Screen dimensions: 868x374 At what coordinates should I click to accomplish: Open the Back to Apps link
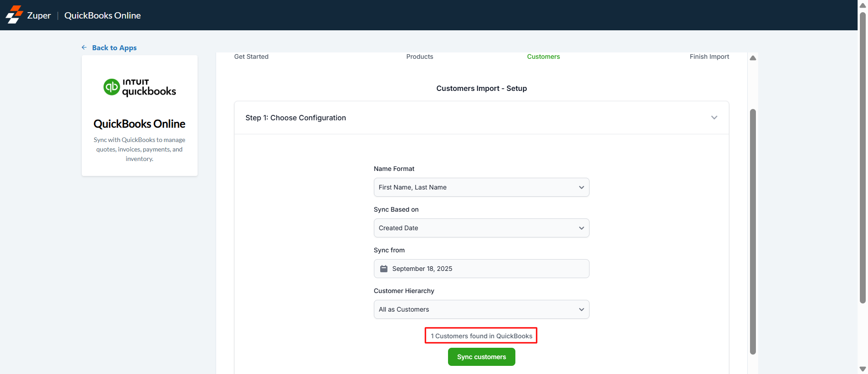point(114,48)
